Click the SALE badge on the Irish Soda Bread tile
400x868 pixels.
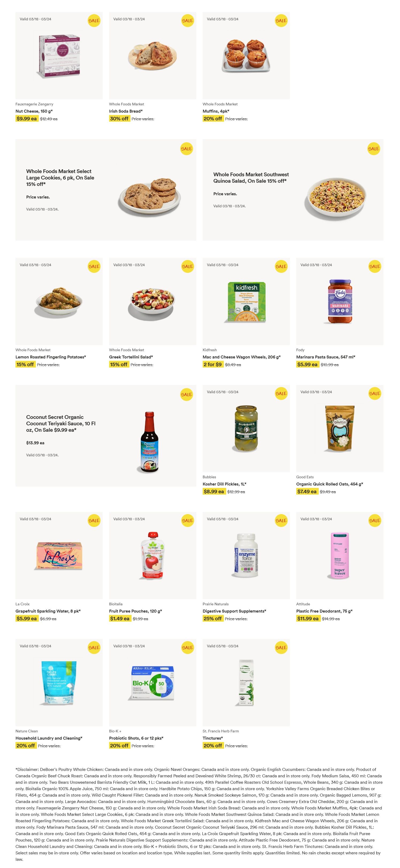[x=187, y=21]
